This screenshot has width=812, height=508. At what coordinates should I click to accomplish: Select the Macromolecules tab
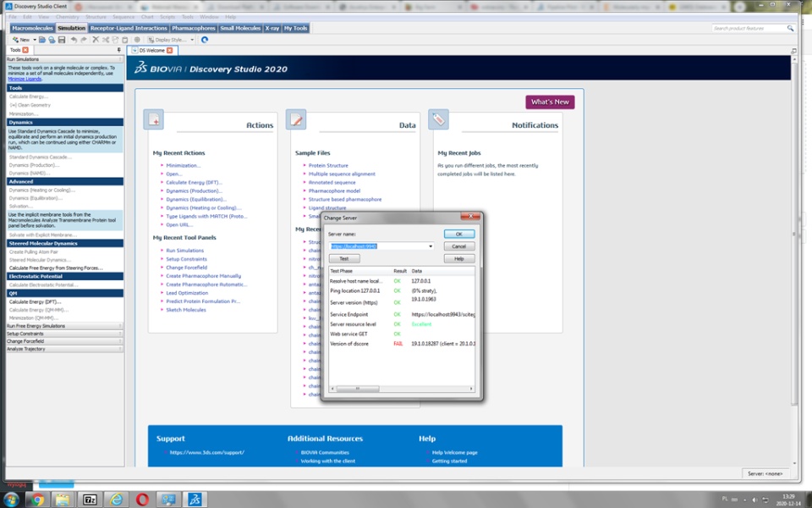[x=32, y=28]
